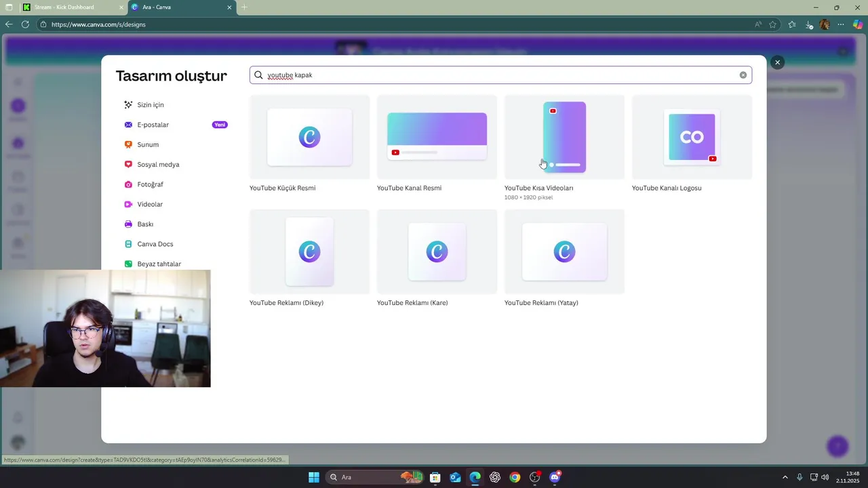Close the Ara - Canva tab

pyautogui.click(x=229, y=7)
